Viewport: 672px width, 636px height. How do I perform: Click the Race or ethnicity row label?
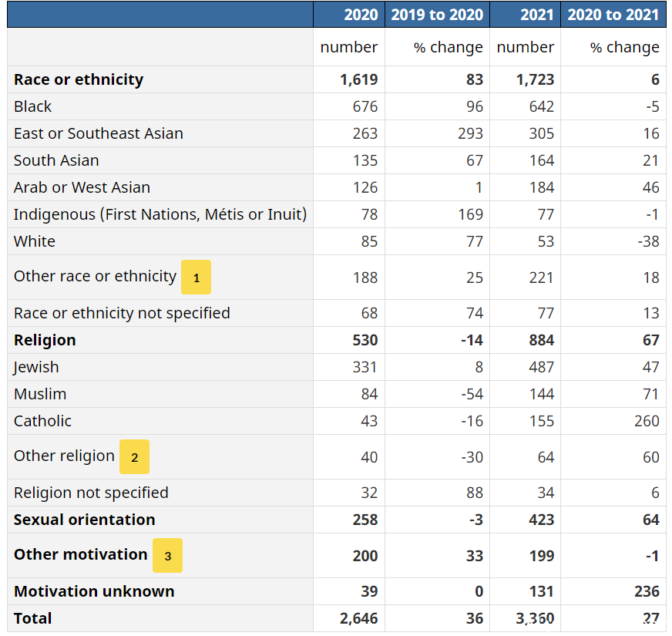pos(79,79)
